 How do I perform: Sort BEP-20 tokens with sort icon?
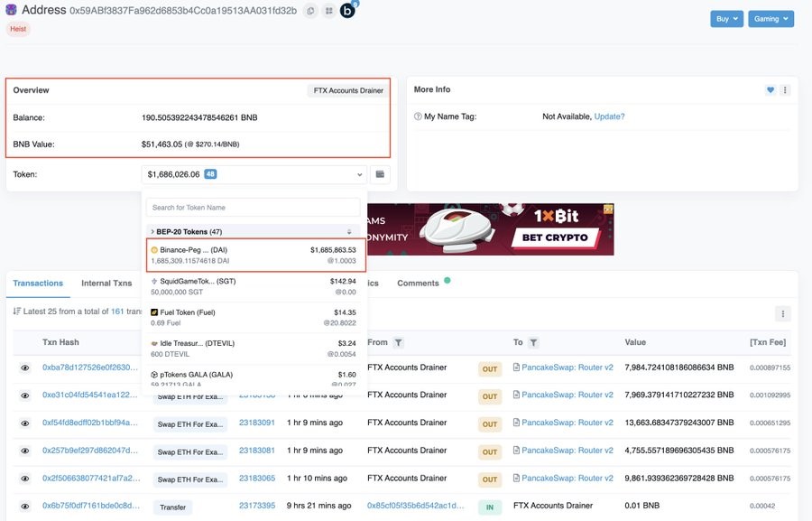(349, 232)
